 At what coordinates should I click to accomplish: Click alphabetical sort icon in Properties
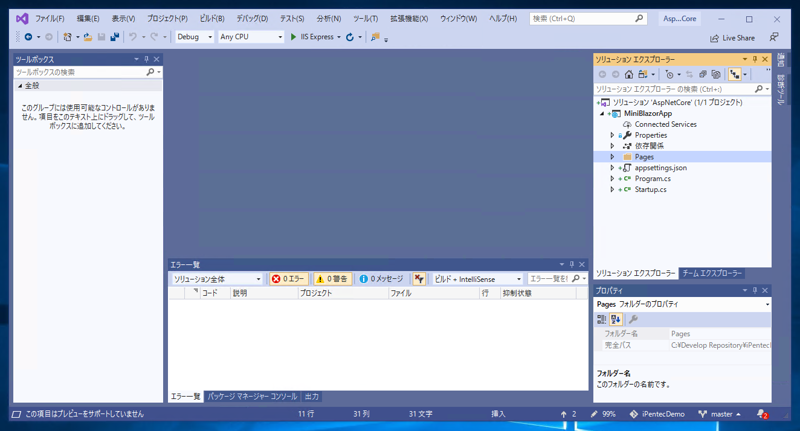pos(616,319)
